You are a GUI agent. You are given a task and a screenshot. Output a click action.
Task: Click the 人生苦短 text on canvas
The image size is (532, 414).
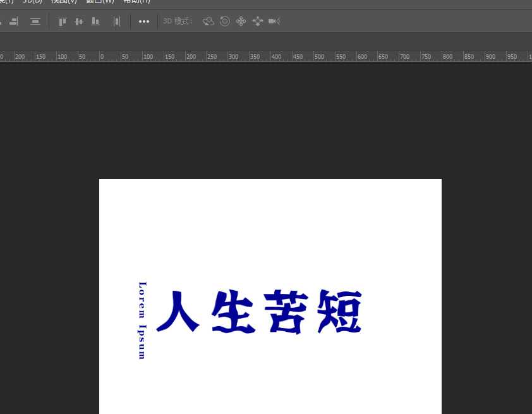[x=259, y=311]
